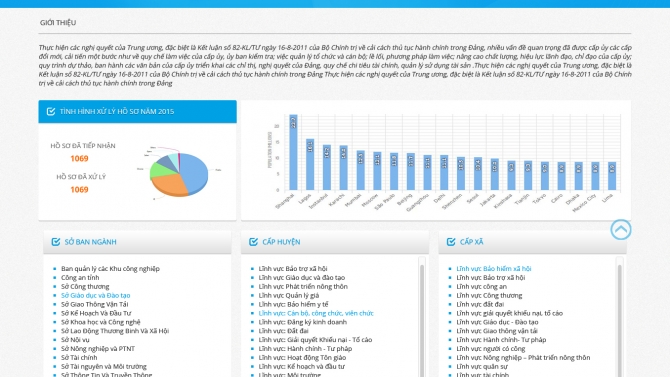Click the 1069 value under Hồ sơ đã xử lý
Viewport: 670px width, 377px height.
tap(79, 190)
